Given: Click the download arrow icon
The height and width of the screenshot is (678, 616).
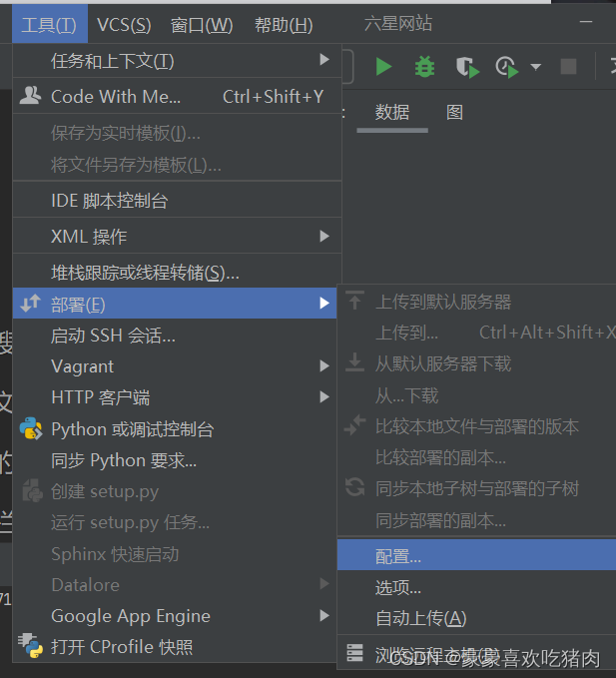Looking at the screenshot, I should (x=354, y=362).
